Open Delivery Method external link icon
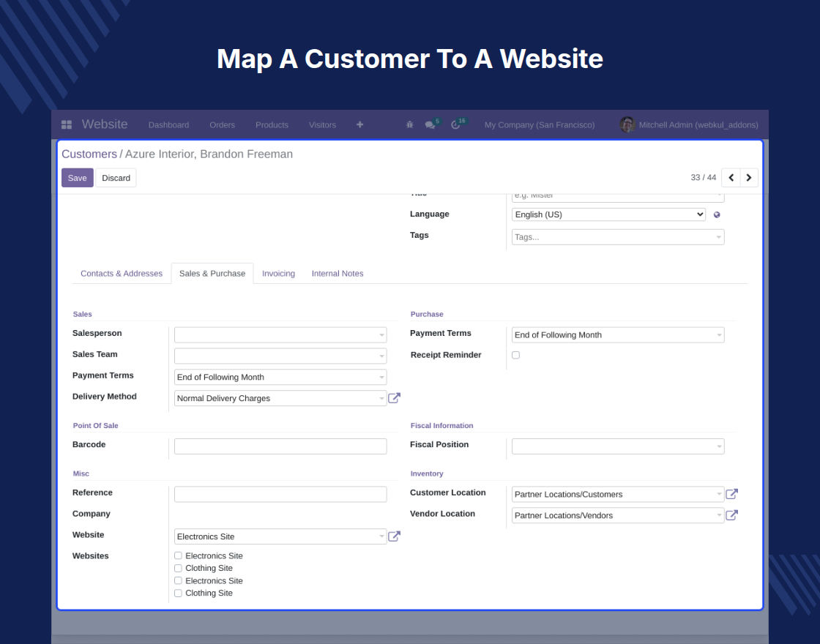The image size is (820, 644). (x=395, y=398)
